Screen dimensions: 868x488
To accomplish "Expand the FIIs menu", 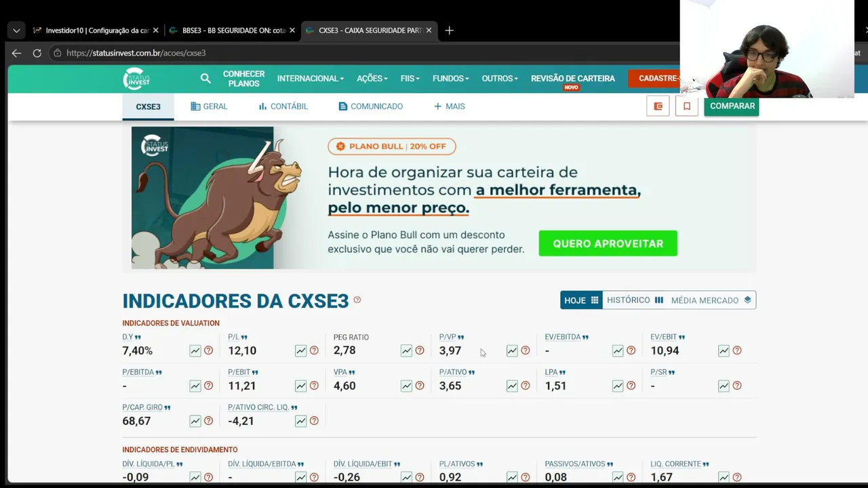I will click(x=410, y=79).
